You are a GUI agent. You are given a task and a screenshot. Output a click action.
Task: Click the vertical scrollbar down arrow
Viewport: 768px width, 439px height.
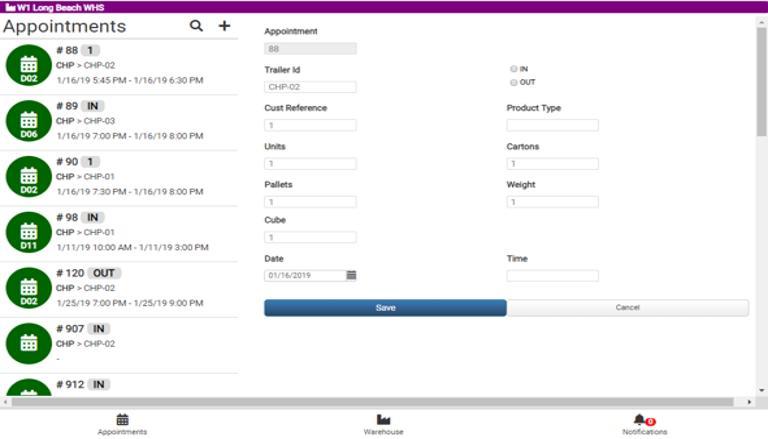tap(762, 390)
